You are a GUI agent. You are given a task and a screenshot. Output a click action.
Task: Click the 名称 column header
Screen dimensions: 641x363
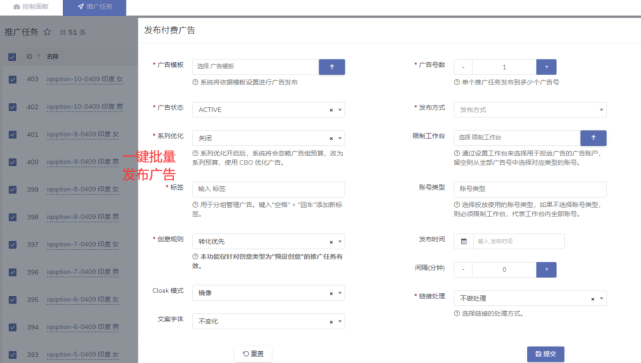[52, 56]
